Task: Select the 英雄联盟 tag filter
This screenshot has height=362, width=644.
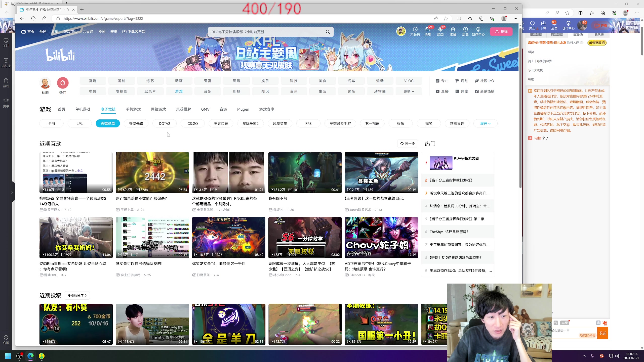Action: (x=108, y=123)
